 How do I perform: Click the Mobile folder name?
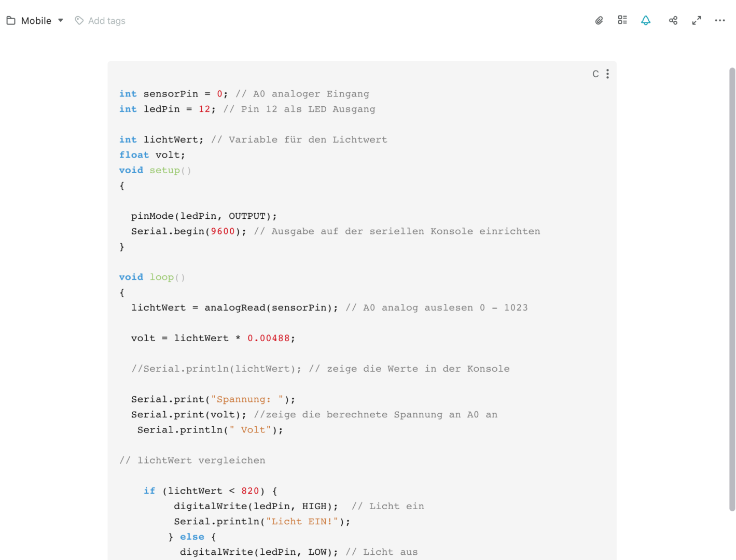[x=36, y=21]
